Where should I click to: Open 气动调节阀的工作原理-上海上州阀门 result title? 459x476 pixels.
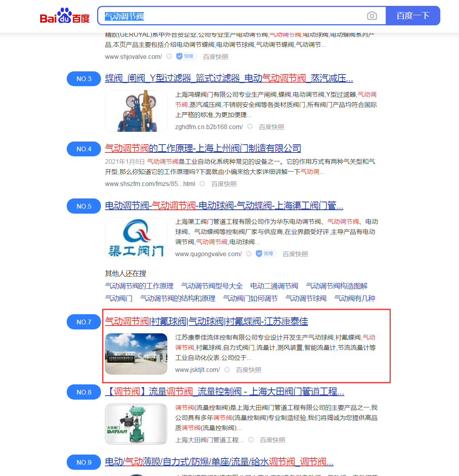tap(203, 149)
